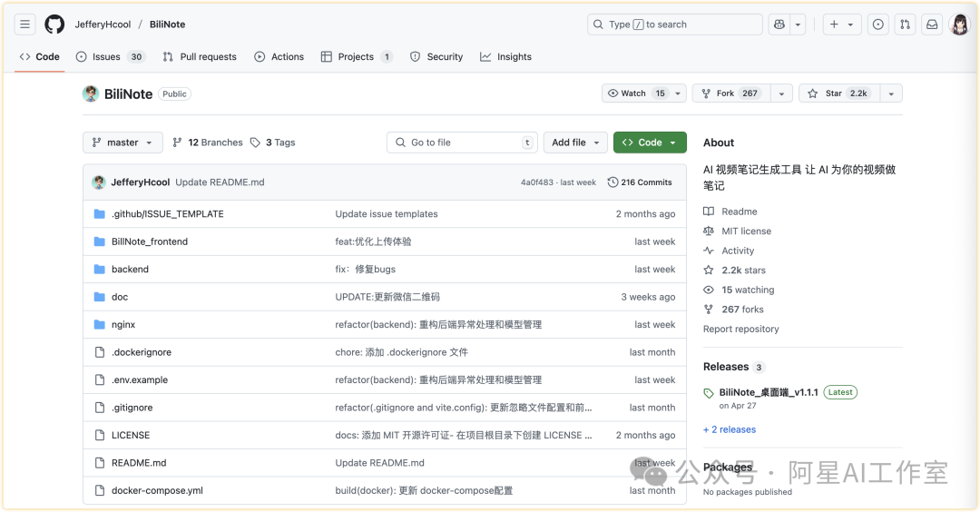
Task: Open the Issues tab
Action: coord(110,56)
